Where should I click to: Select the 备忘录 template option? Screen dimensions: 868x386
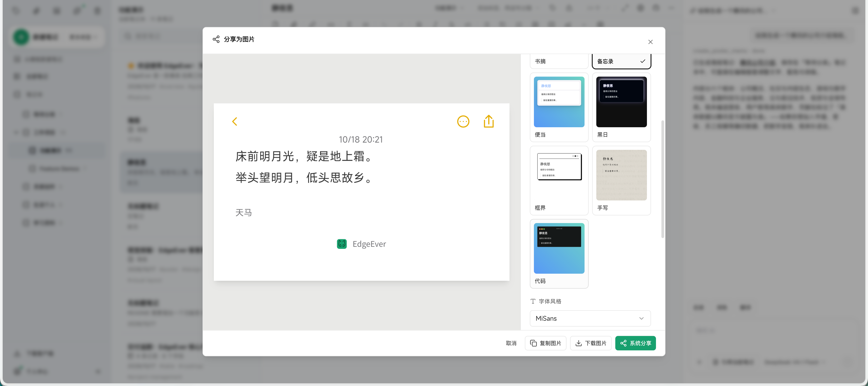(621, 61)
